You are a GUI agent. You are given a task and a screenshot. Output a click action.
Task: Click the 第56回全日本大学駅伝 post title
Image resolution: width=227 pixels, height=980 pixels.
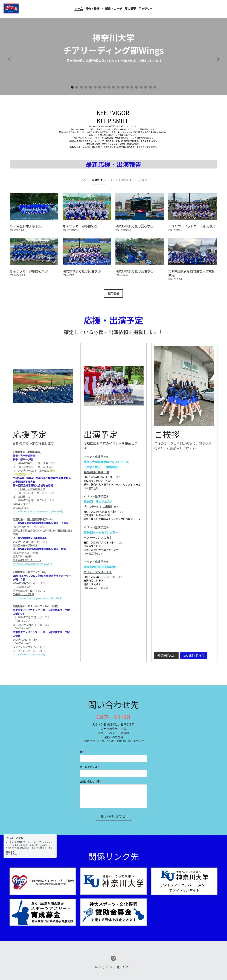coord(26,226)
